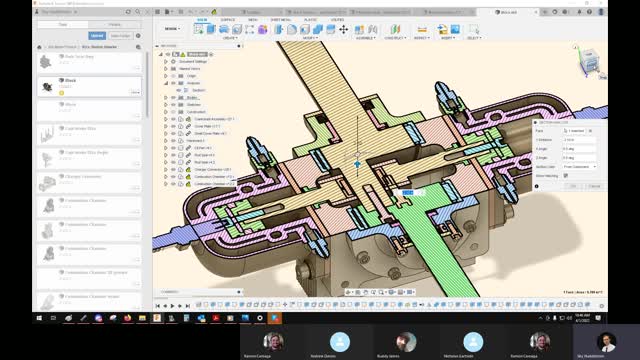Open the Section Color dropdown
The width and height of the screenshot is (640, 360).
(579, 167)
